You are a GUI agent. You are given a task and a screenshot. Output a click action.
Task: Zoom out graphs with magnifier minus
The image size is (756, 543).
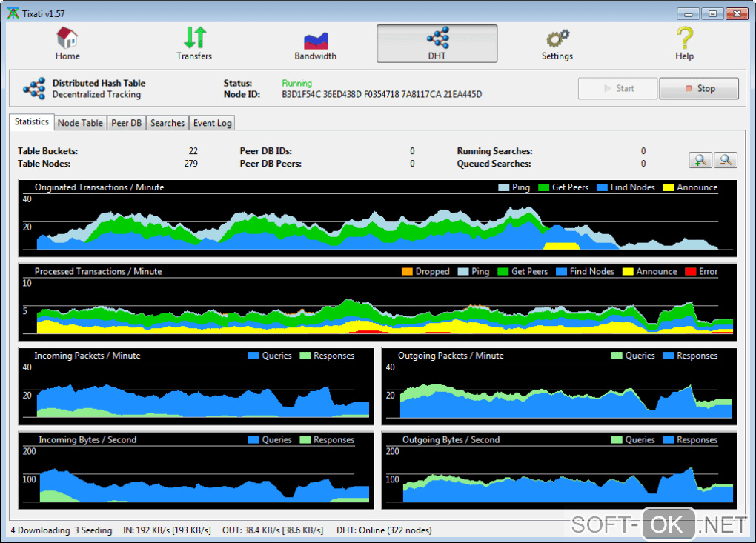pos(725,159)
